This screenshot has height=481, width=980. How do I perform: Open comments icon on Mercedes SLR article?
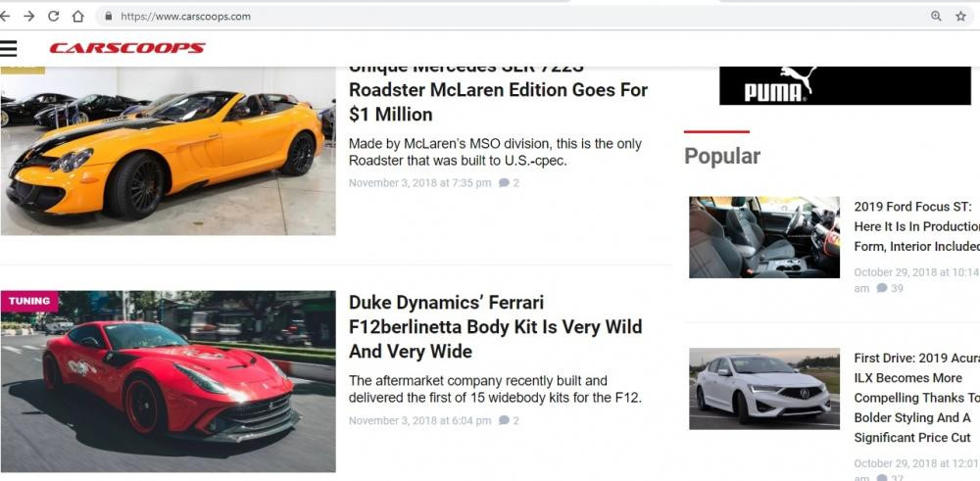[x=504, y=183]
